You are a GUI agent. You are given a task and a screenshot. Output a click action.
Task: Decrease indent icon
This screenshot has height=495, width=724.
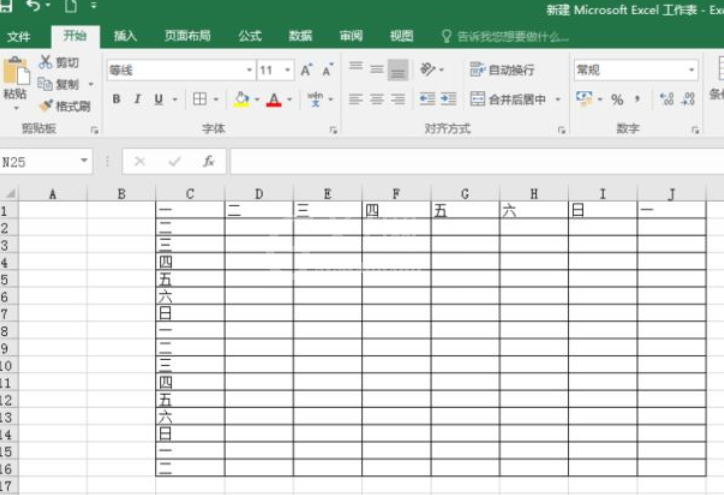427,99
